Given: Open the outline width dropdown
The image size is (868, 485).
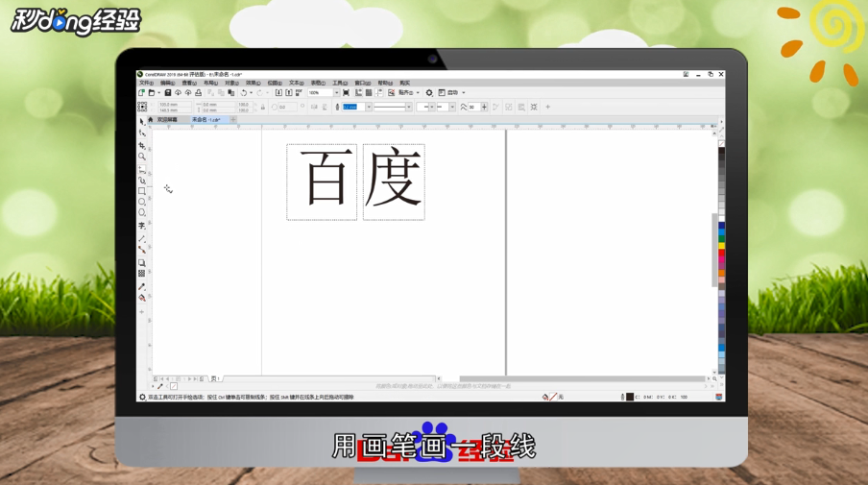Looking at the screenshot, I should (x=369, y=107).
